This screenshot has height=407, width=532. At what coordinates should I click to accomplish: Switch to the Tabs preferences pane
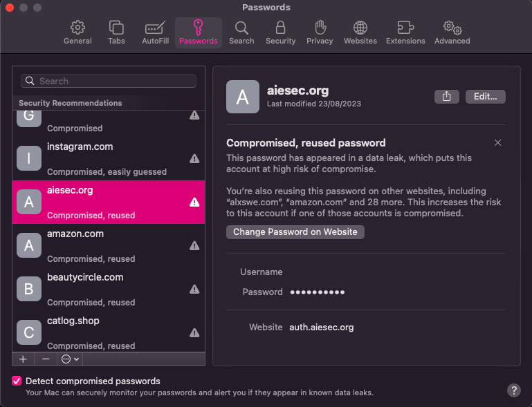pyautogui.click(x=116, y=32)
